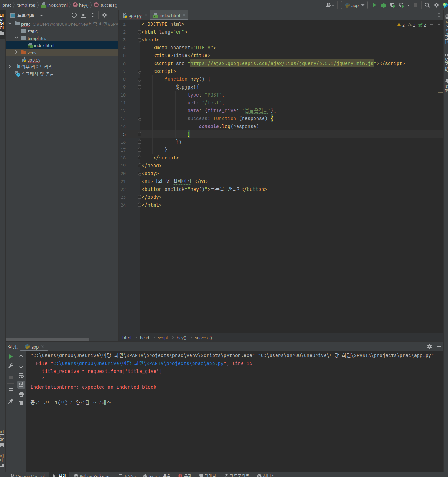The width and height of the screenshot is (448, 477).
Task: Place cursor on line 21 h1 text
Action: click(174, 181)
